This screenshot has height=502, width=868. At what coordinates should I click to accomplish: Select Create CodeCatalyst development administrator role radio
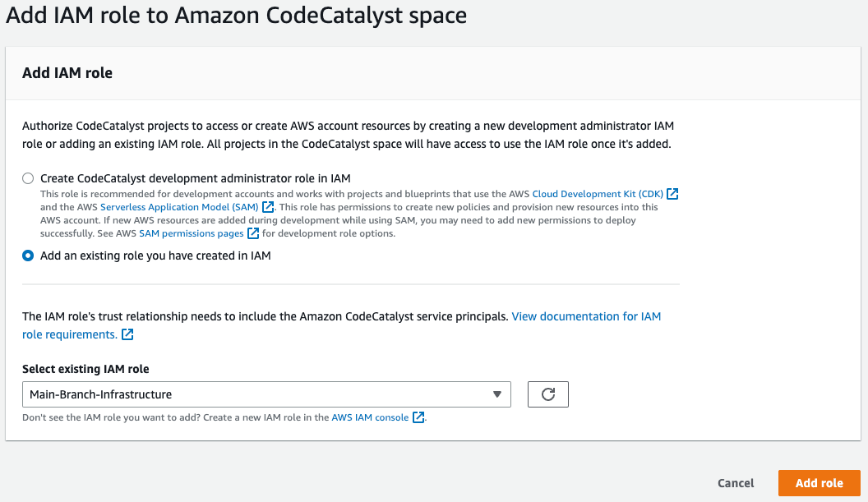28,178
